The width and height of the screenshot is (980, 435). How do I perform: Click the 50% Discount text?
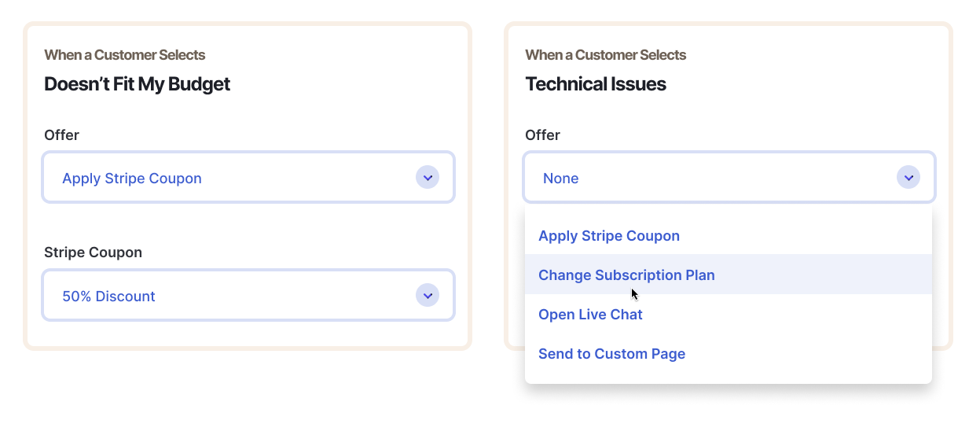(x=108, y=297)
